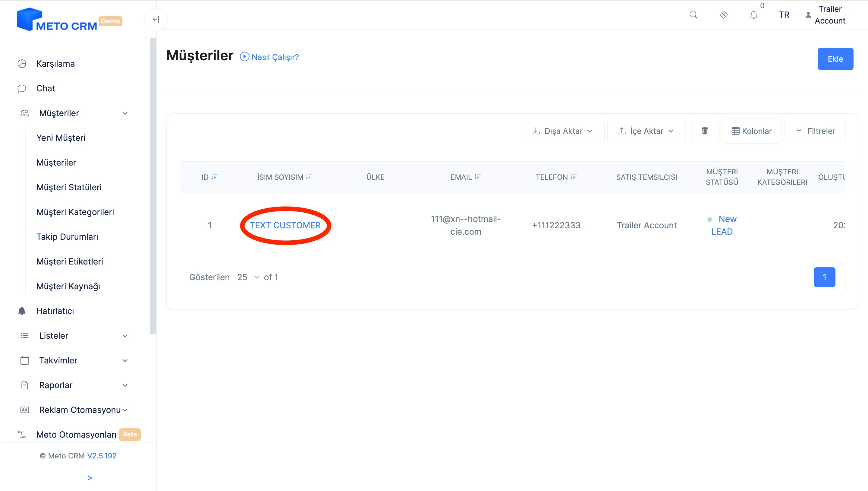Open Chat in the sidebar
This screenshot has height=491, width=868.
(x=46, y=88)
